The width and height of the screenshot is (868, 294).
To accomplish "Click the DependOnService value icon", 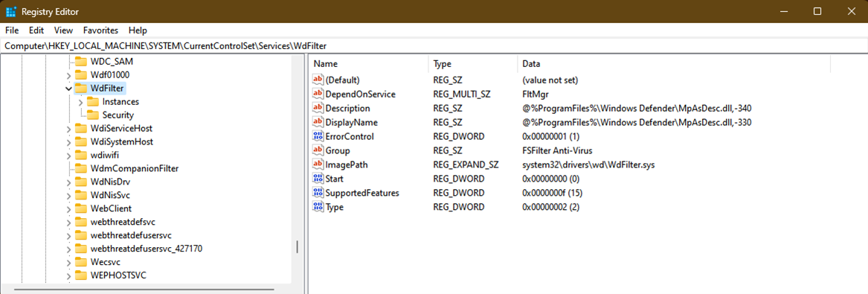I will 318,94.
